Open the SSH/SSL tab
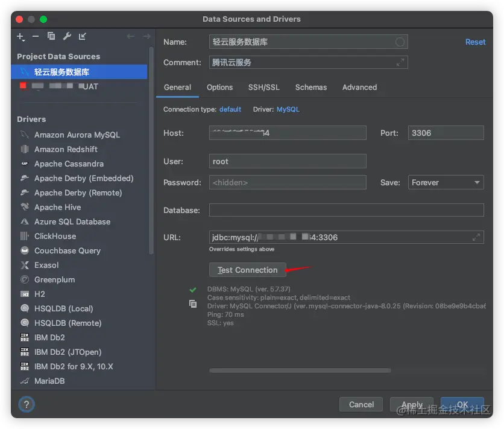 pos(264,87)
